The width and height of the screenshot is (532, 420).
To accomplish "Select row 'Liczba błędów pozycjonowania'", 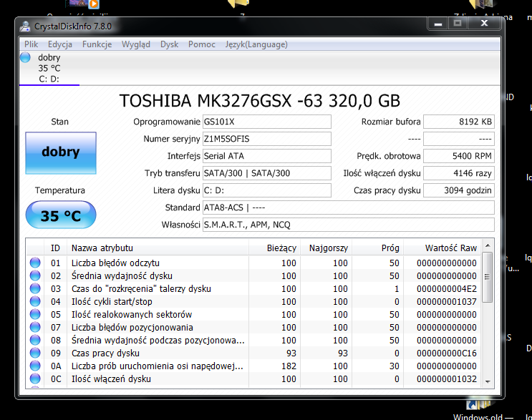I will pos(253,327).
